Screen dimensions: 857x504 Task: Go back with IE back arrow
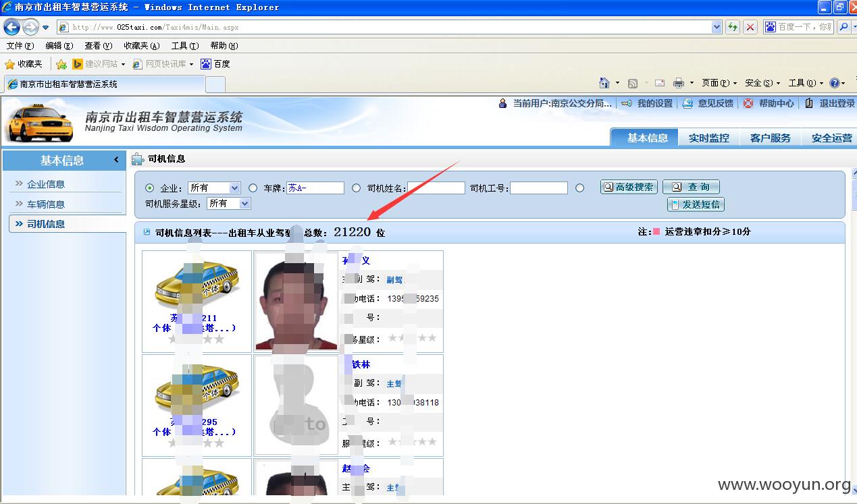11,28
